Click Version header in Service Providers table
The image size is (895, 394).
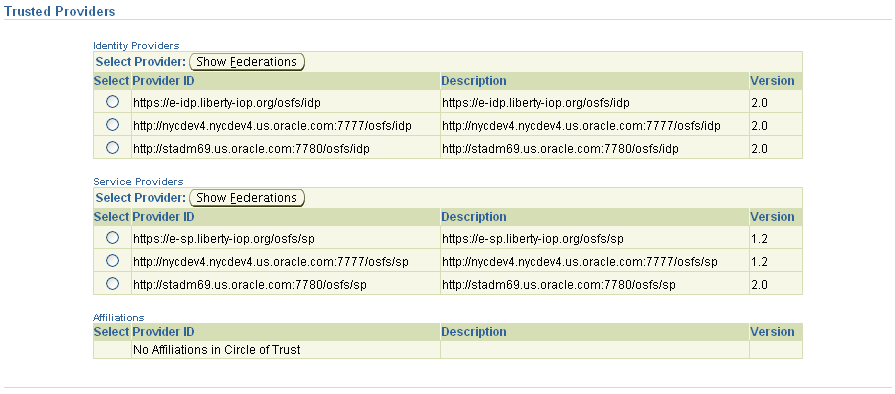[772, 217]
